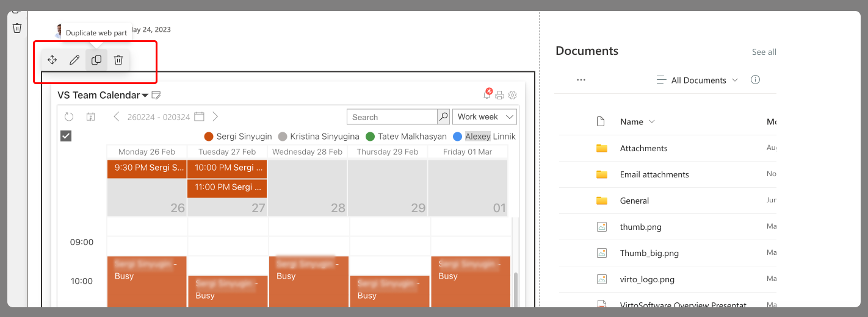868x317 pixels.
Task: Go to previous week arrow
Action: tap(116, 116)
